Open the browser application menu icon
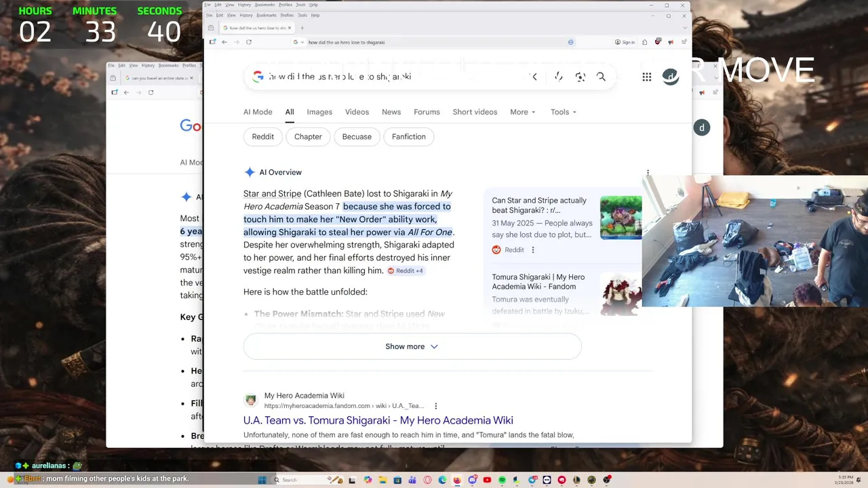 (x=684, y=42)
